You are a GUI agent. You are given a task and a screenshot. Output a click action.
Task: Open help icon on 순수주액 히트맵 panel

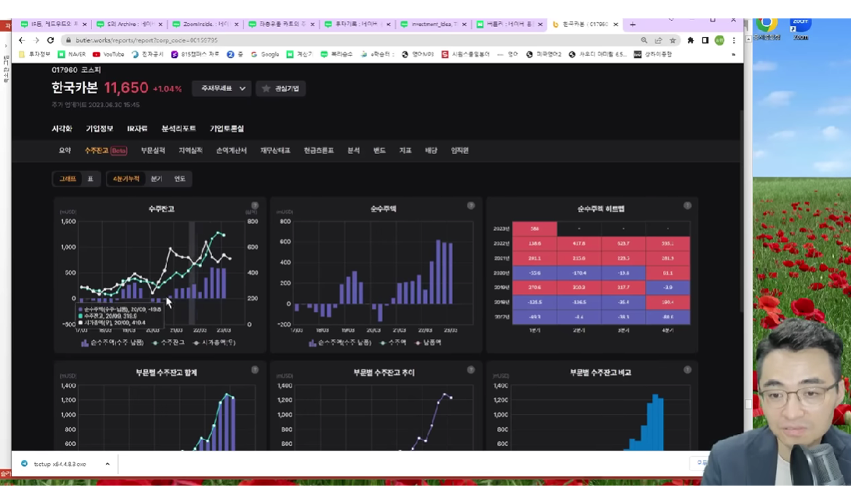pyautogui.click(x=687, y=205)
